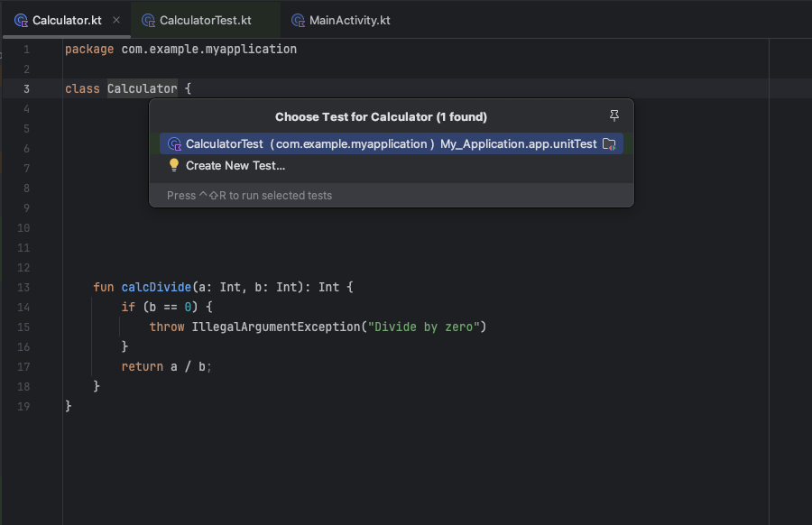Click the 'fun' keyword on line 13
Image resolution: width=812 pixels, height=525 pixels.
[104, 288]
